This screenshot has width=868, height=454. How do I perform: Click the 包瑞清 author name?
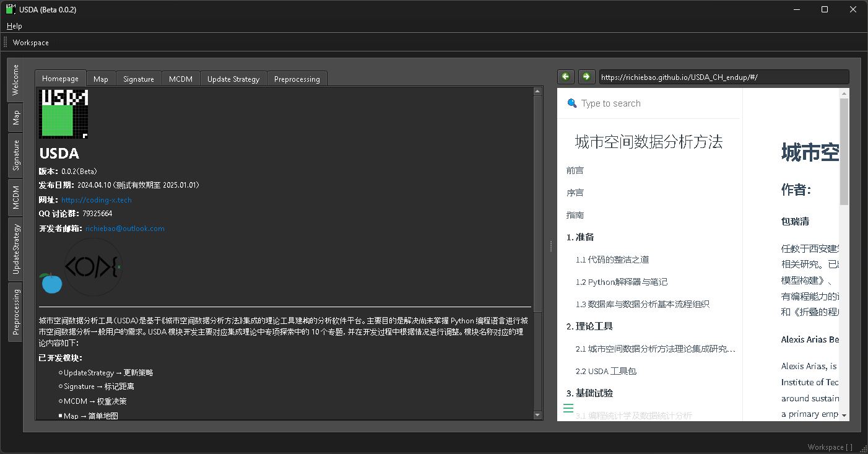coord(795,221)
